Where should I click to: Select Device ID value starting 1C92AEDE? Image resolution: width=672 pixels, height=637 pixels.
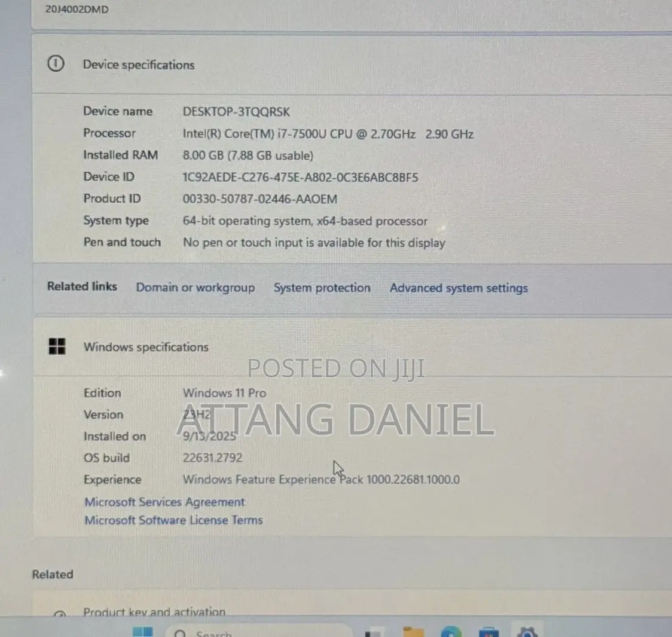pyautogui.click(x=300, y=178)
